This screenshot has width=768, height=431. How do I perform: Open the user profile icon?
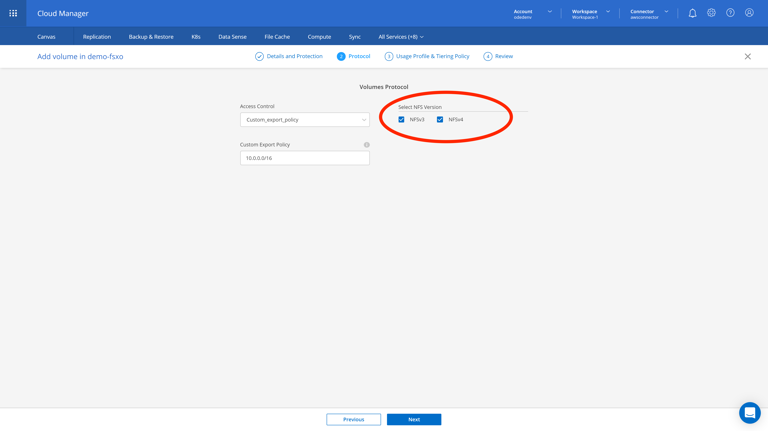pyautogui.click(x=749, y=13)
